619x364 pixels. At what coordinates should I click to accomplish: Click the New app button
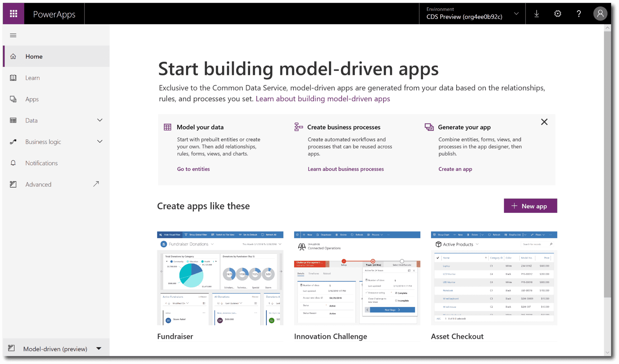point(530,206)
